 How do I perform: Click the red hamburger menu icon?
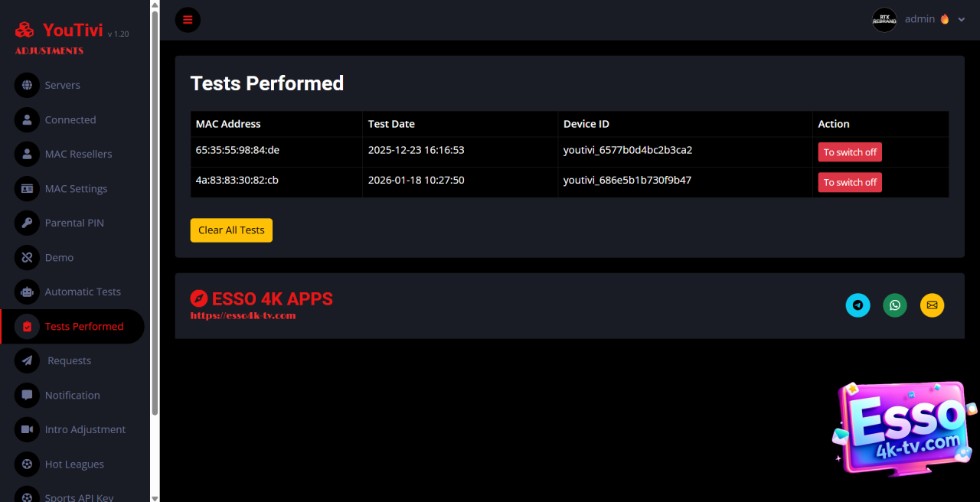click(188, 20)
